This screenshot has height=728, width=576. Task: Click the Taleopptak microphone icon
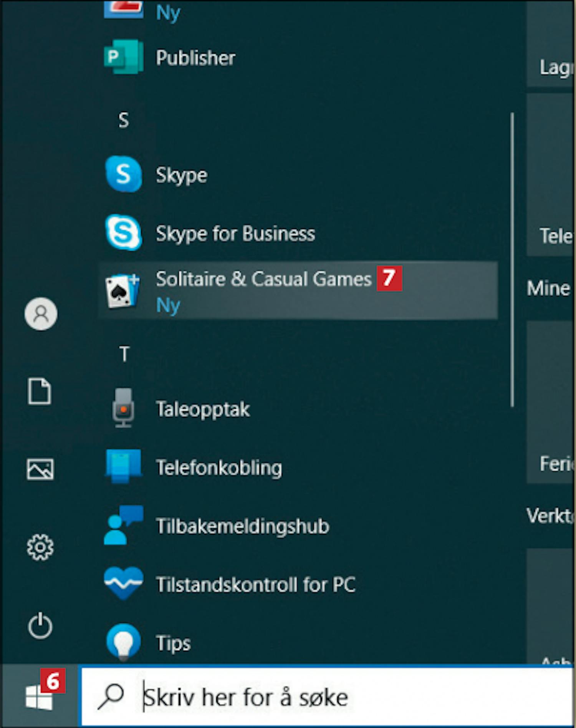(x=123, y=408)
